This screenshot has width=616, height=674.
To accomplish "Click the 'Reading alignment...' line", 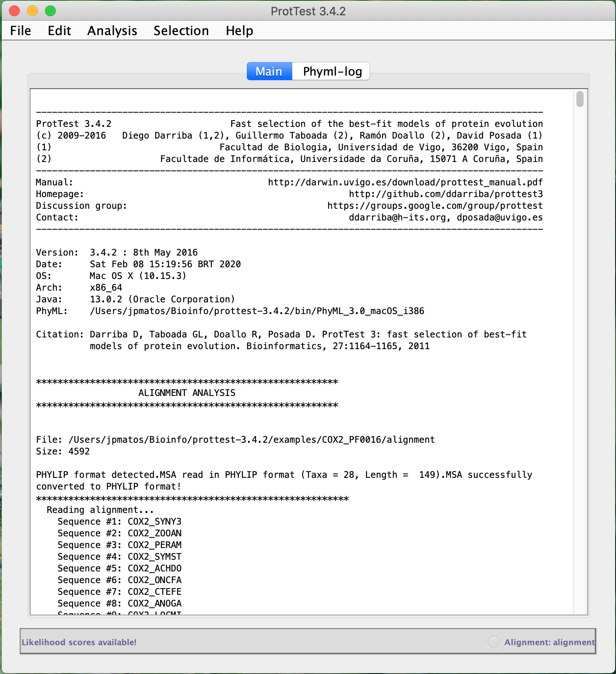I will (100, 510).
